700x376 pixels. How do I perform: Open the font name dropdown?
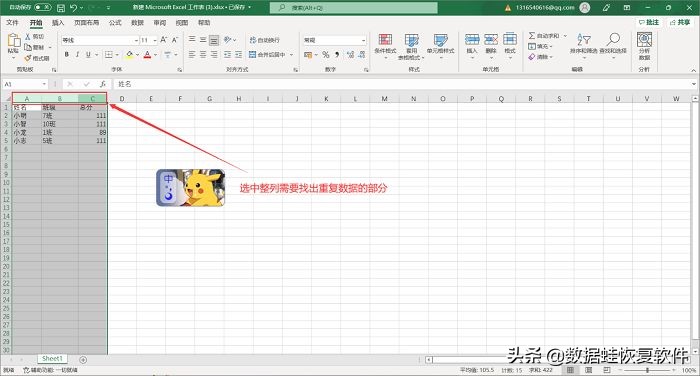tap(137, 40)
